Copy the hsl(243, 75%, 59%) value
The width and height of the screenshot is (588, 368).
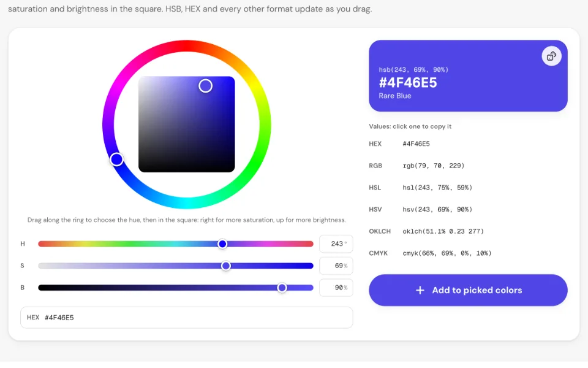437,188
